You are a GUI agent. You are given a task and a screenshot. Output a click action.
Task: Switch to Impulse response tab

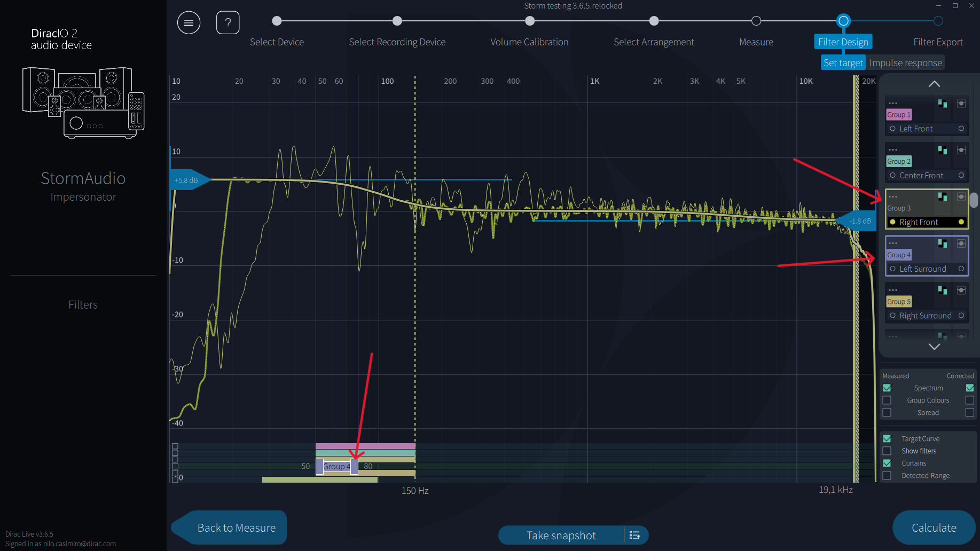point(905,63)
